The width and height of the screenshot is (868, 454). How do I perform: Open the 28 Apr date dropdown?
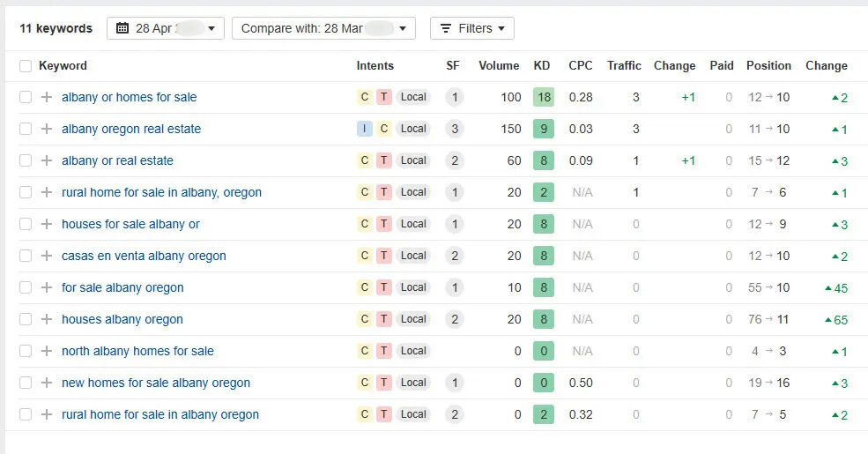pyautogui.click(x=166, y=28)
